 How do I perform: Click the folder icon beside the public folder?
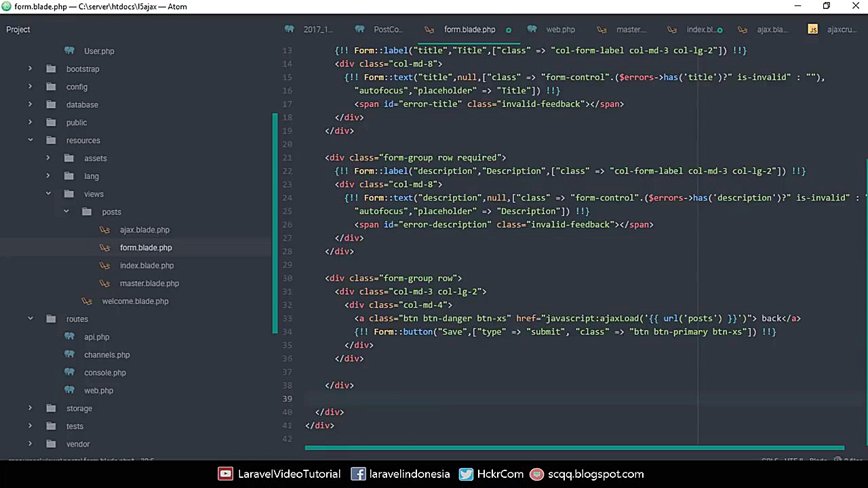coord(51,122)
